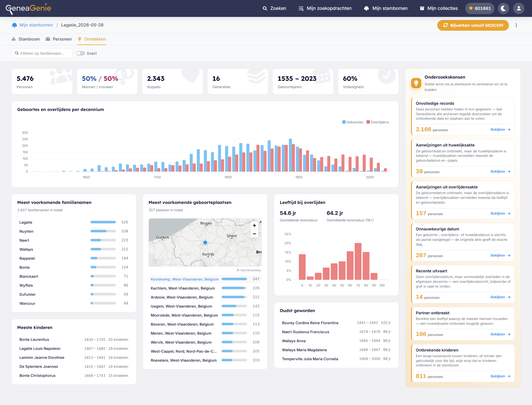Image resolution: width=532 pixels, height=405 pixels.
Task: Click the GeneaGenie logo
Action: pyautogui.click(x=28, y=8)
